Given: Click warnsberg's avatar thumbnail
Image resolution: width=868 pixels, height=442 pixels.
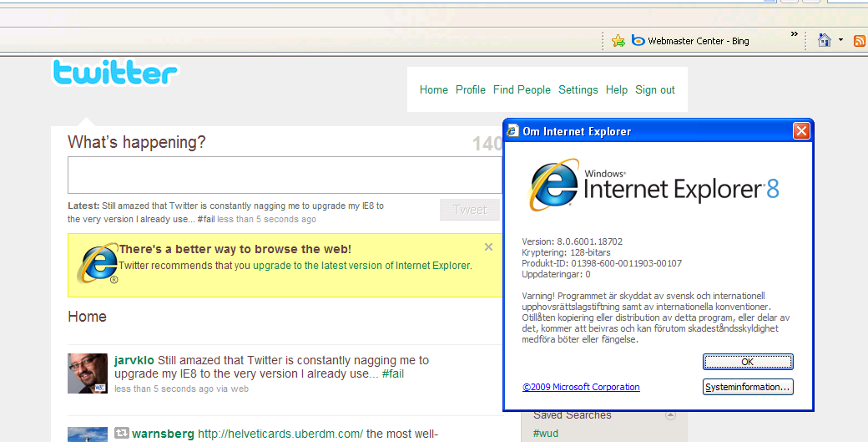Looking at the screenshot, I should pyautogui.click(x=88, y=434).
